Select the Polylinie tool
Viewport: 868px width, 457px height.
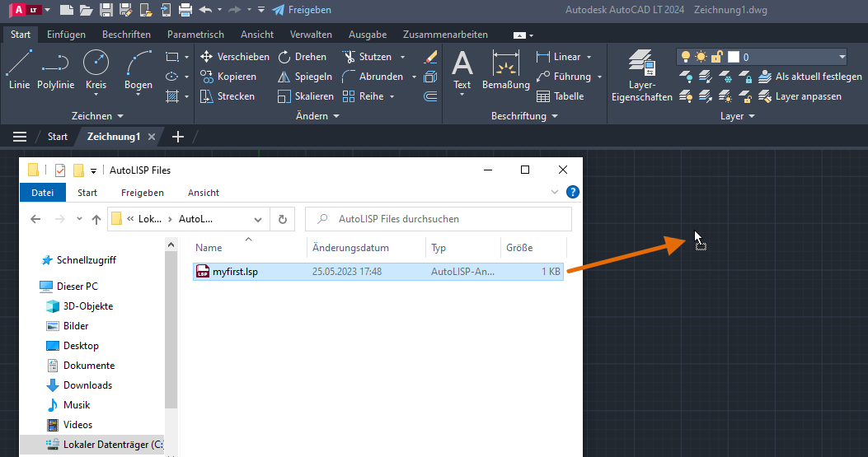tap(55, 70)
